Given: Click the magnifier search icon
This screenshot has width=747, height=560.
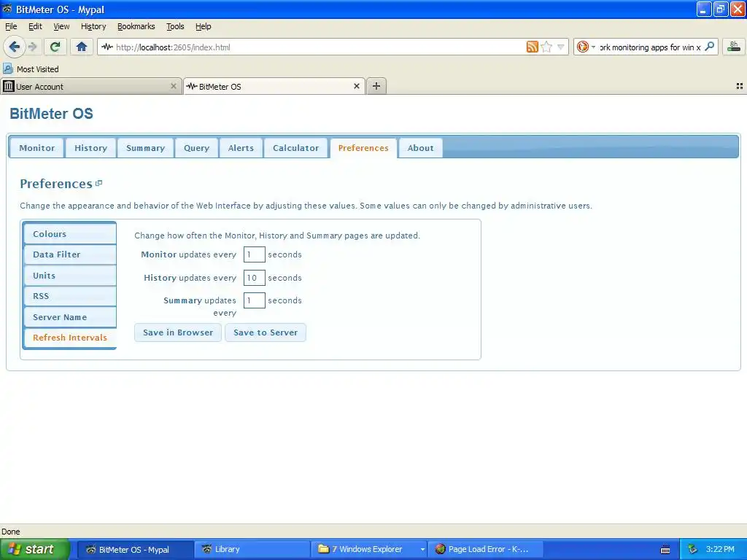Looking at the screenshot, I should coord(710,47).
